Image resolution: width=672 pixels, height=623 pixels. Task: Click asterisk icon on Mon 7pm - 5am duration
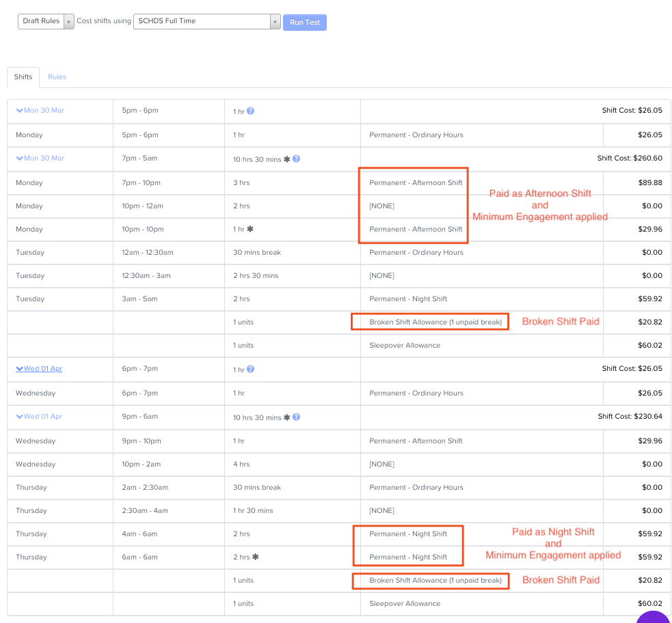(x=286, y=159)
